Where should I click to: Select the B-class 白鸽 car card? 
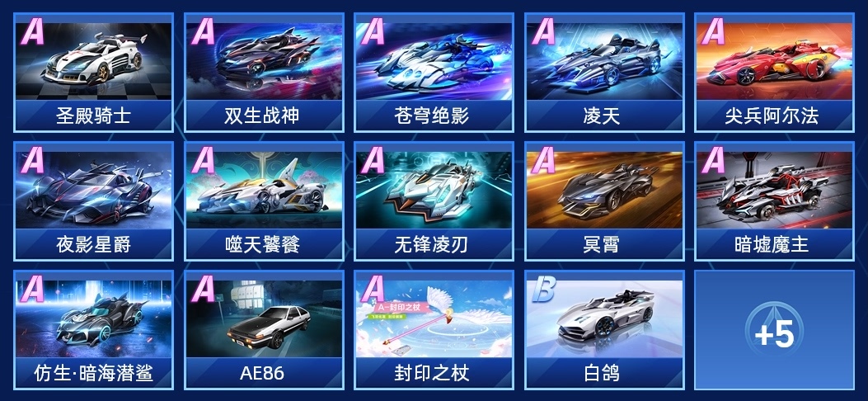[604, 330]
